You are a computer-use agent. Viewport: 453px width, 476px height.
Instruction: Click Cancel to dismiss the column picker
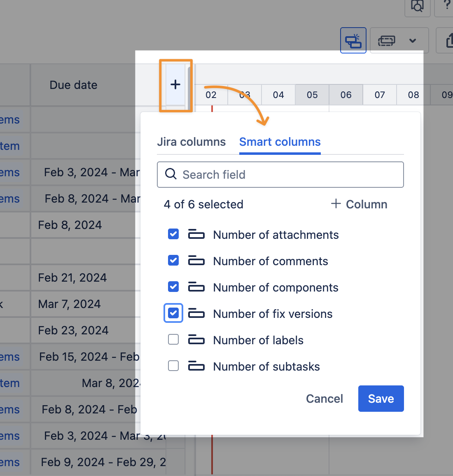pyautogui.click(x=324, y=399)
